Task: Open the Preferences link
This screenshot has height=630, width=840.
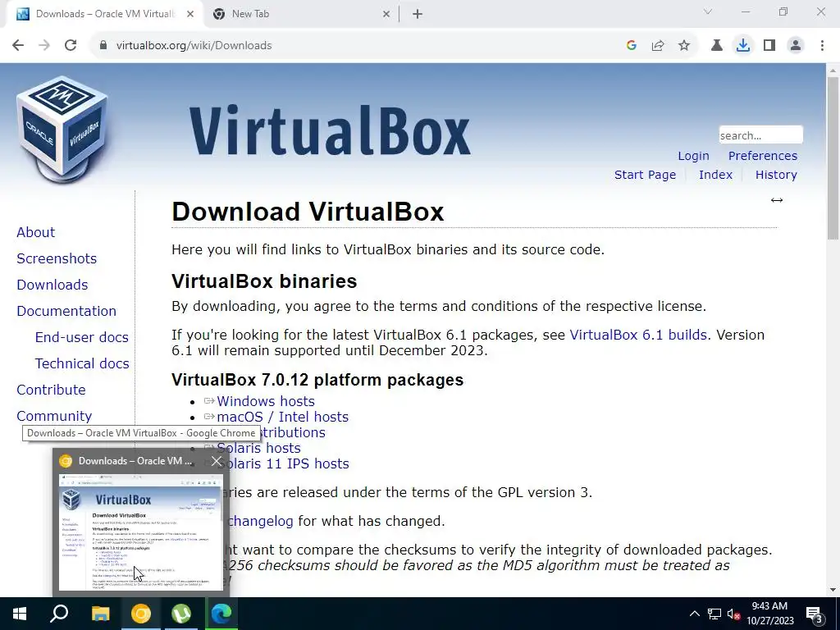Action: (x=762, y=156)
